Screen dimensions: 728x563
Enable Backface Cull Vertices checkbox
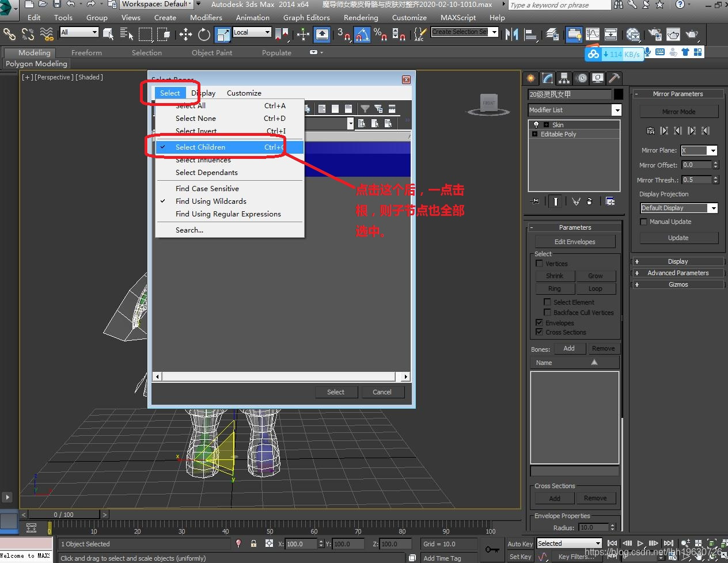(x=548, y=313)
